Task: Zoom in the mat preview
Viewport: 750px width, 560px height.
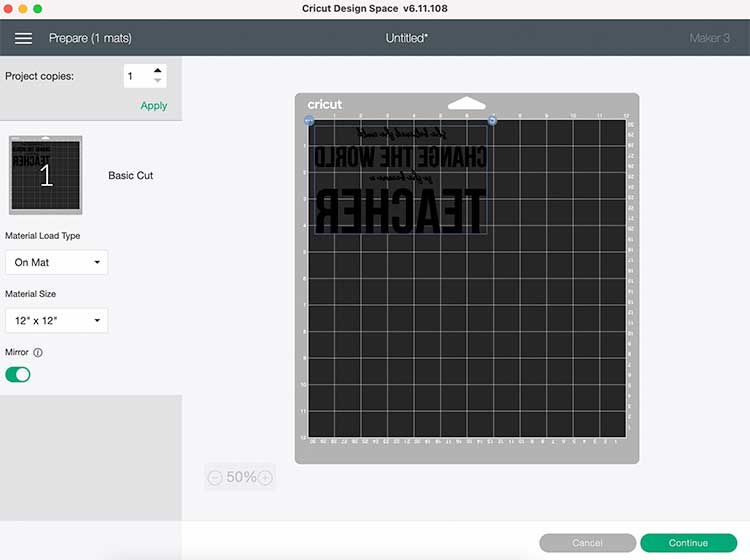Action: coord(265,477)
